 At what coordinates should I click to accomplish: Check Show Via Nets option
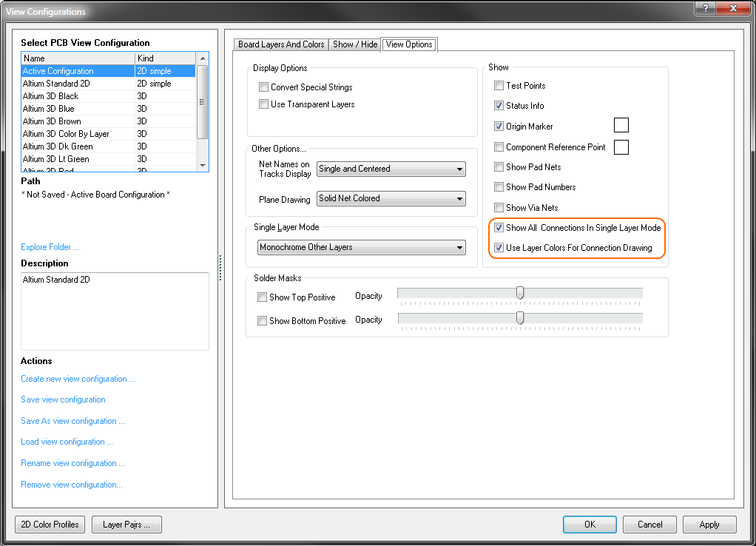tap(499, 208)
